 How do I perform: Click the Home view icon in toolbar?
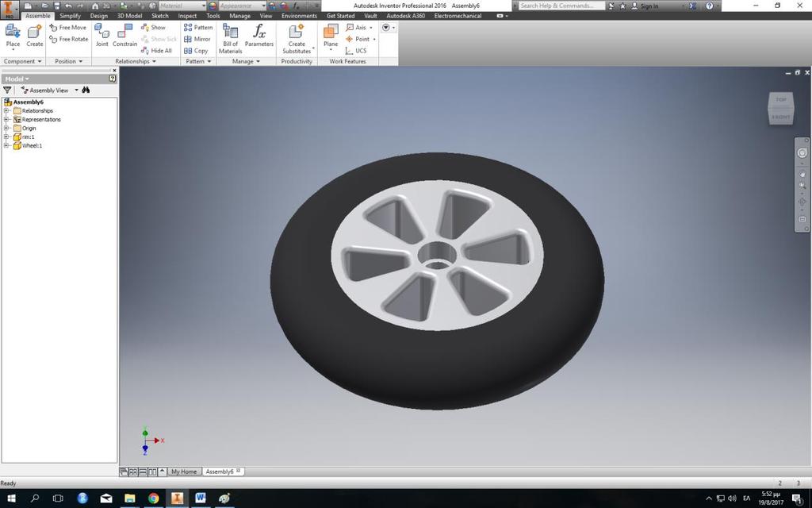coord(95,6)
